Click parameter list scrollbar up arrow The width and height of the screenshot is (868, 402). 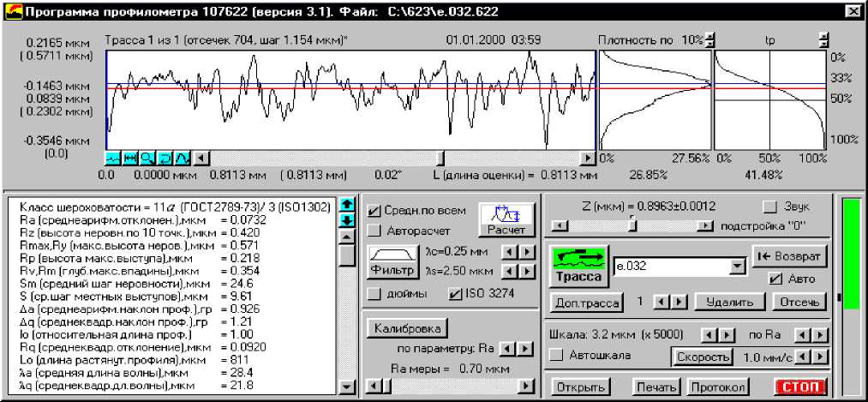coord(346,236)
